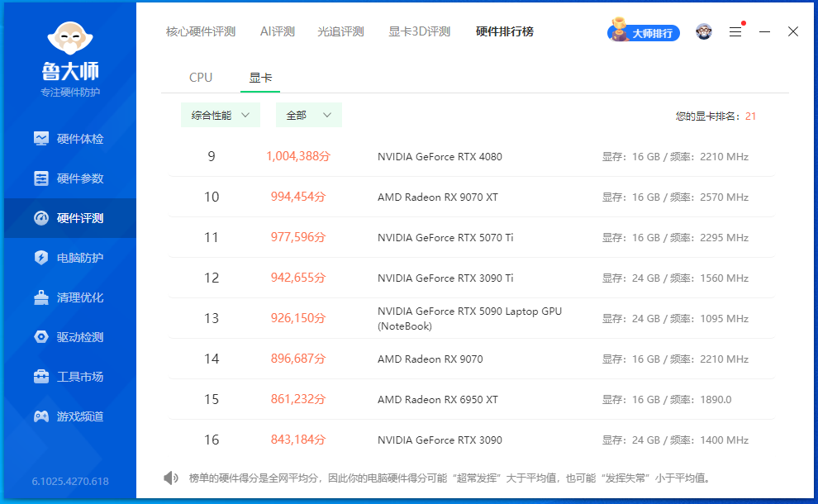Open 驱动检测 gear icon in sidebar
818x504 pixels.
click(x=41, y=337)
